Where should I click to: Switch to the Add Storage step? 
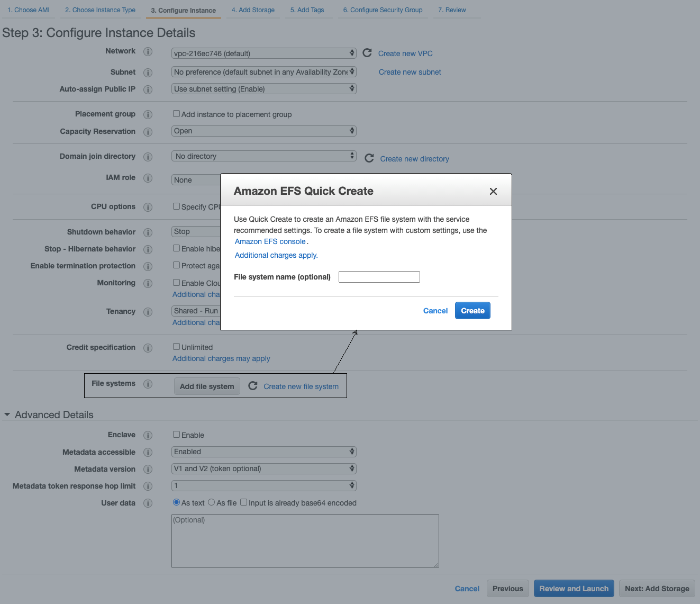pyautogui.click(x=253, y=10)
